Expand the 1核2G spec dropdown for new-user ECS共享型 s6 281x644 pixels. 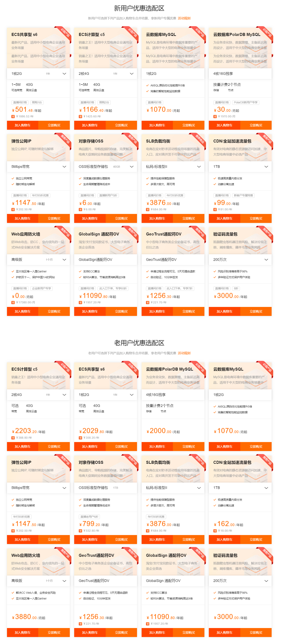pos(38,74)
